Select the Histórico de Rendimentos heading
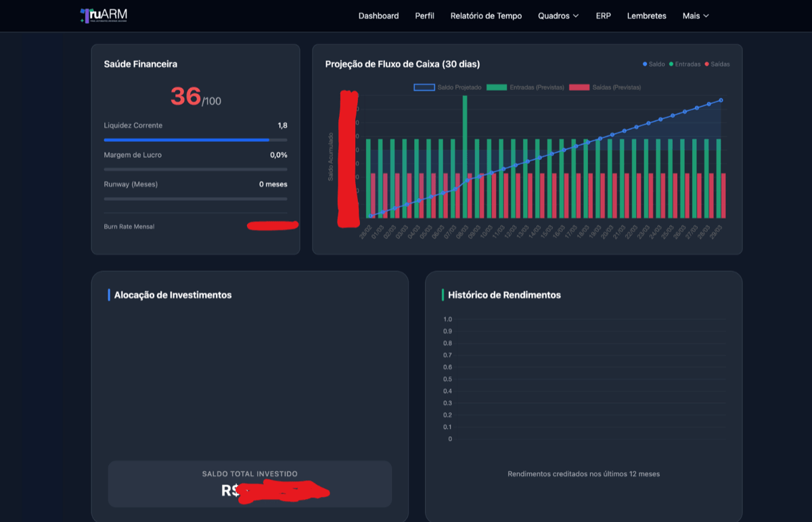812x522 pixels. pyautogui.click(x=504, y=295)
